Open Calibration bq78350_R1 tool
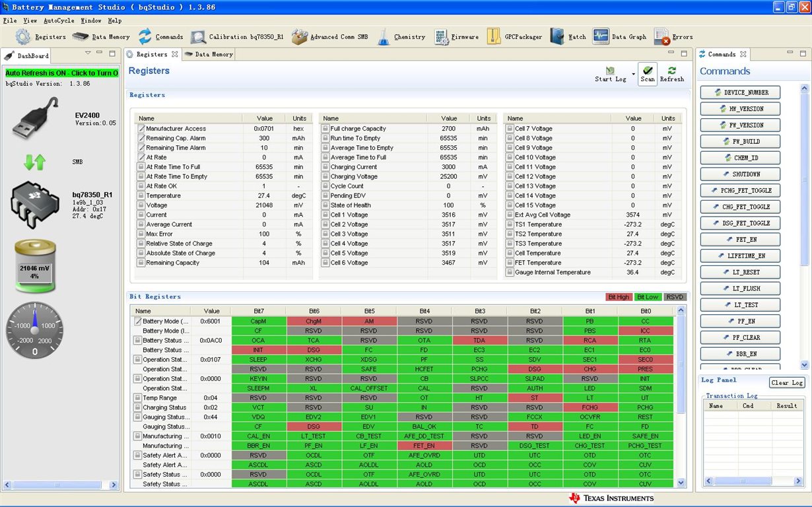The width and height of the screenshot is (812, 507). point(198,37)
